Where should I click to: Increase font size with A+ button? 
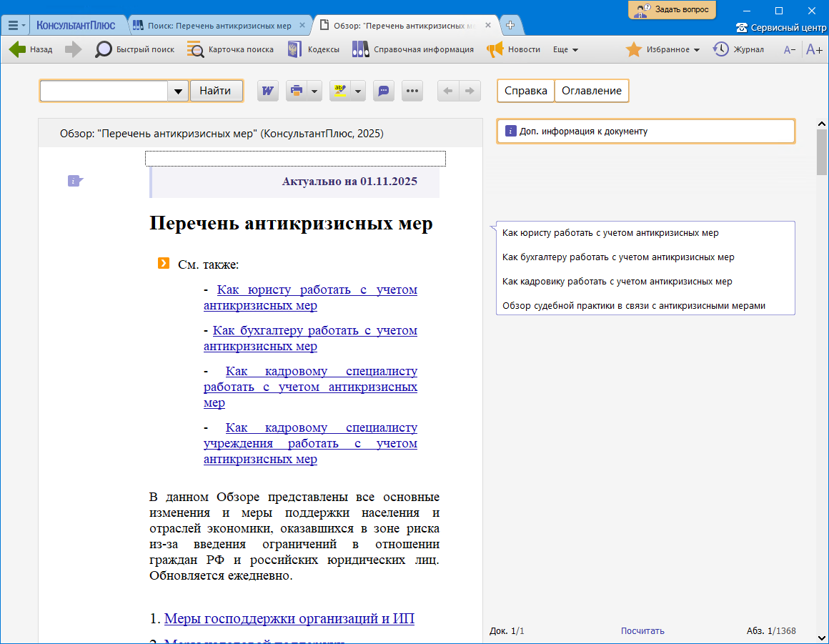pos(814,49)
